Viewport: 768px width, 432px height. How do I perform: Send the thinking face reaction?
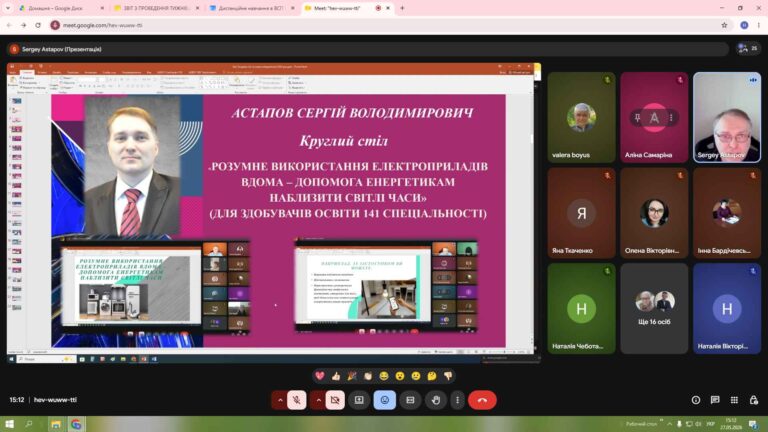tap(432, 376)
